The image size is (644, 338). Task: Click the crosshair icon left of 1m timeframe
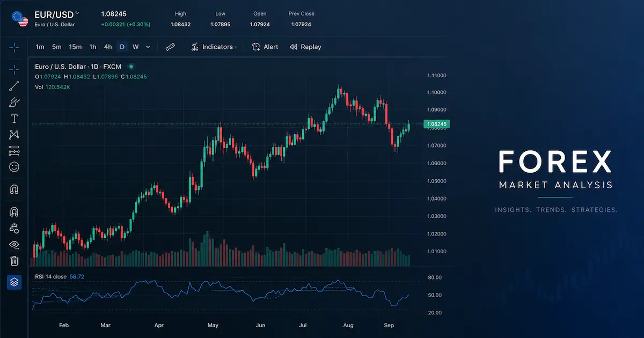[x=14, y=47]
